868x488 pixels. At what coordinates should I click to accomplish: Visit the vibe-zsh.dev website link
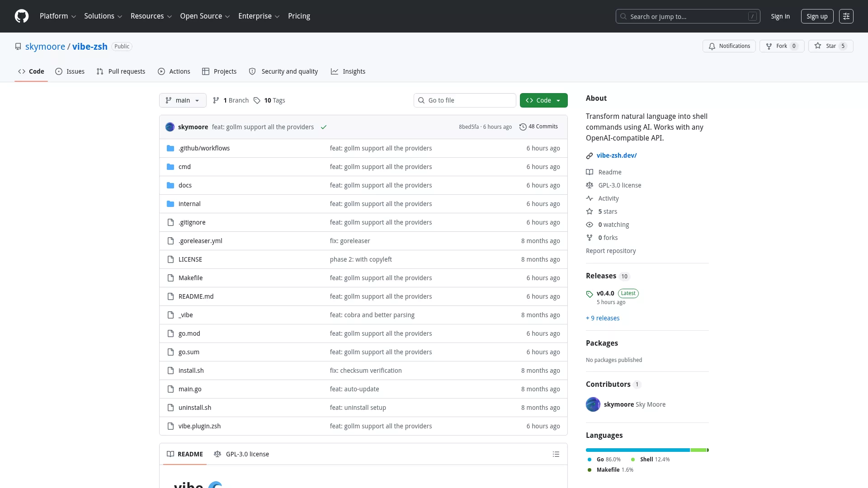click(x=617, y=155)
